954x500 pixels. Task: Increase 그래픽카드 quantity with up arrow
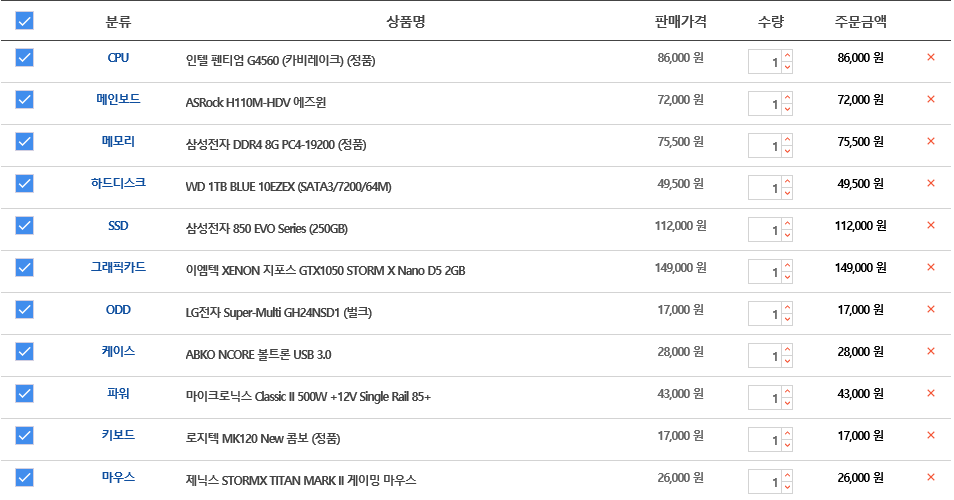click(x=787, y=265)
